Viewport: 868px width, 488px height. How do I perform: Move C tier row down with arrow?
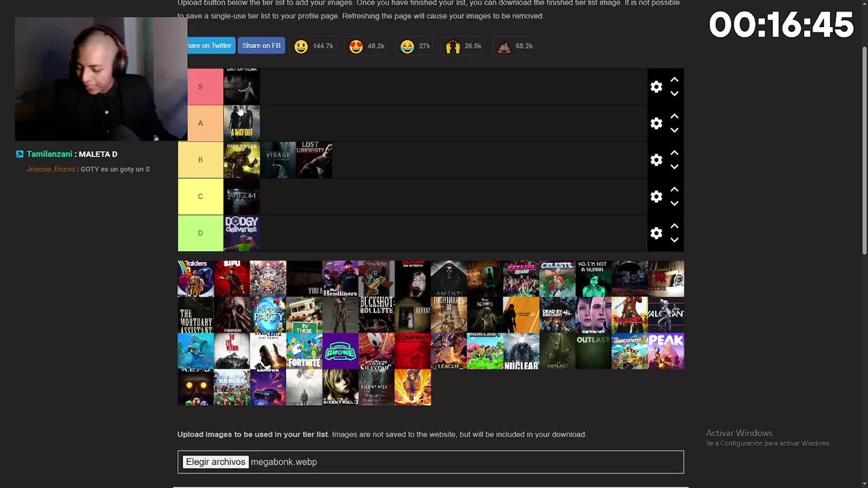(674, 203)
